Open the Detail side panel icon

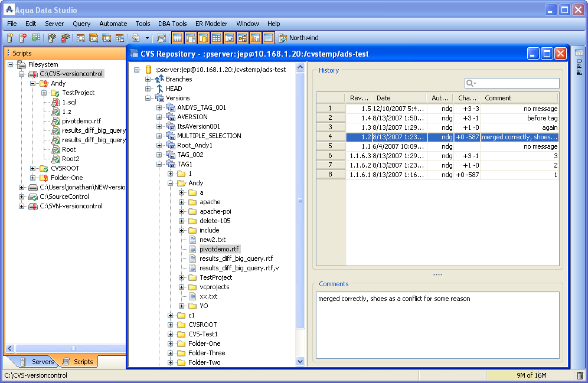coord(579,53)
